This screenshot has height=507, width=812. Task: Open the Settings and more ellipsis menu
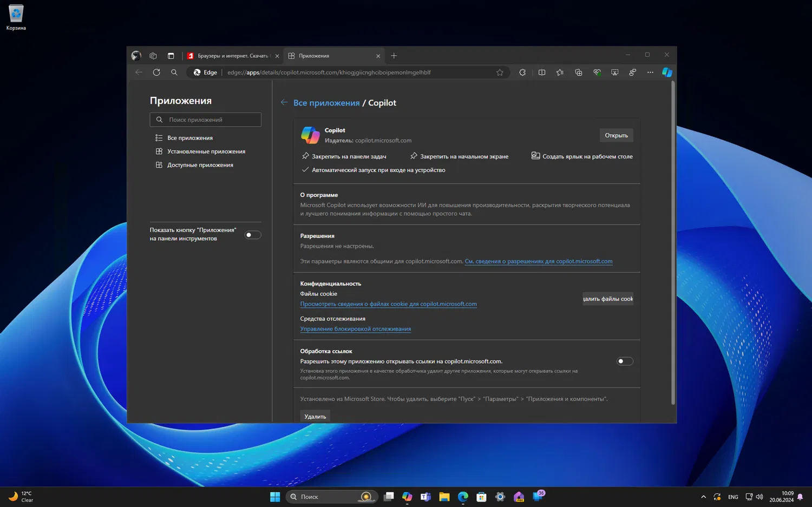[x=650, y=73]
